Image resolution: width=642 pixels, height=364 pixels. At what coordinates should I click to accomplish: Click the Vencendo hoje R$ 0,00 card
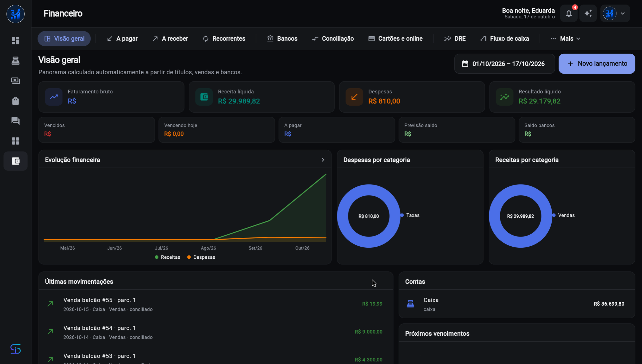click(x=217, y=130)
